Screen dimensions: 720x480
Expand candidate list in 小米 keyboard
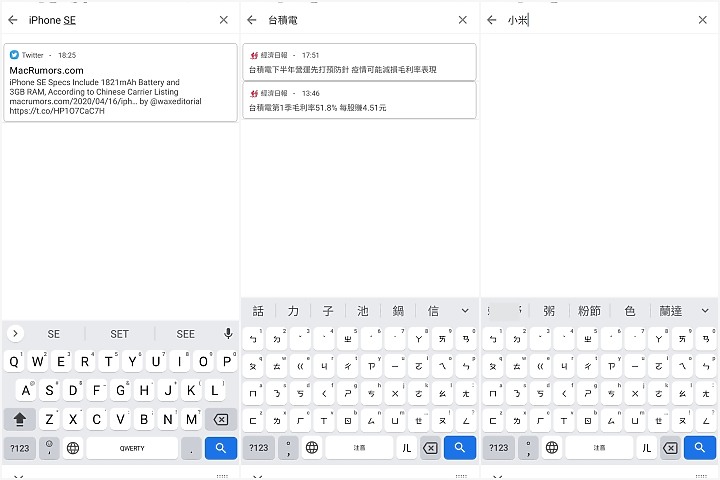(x=705, y=311)
